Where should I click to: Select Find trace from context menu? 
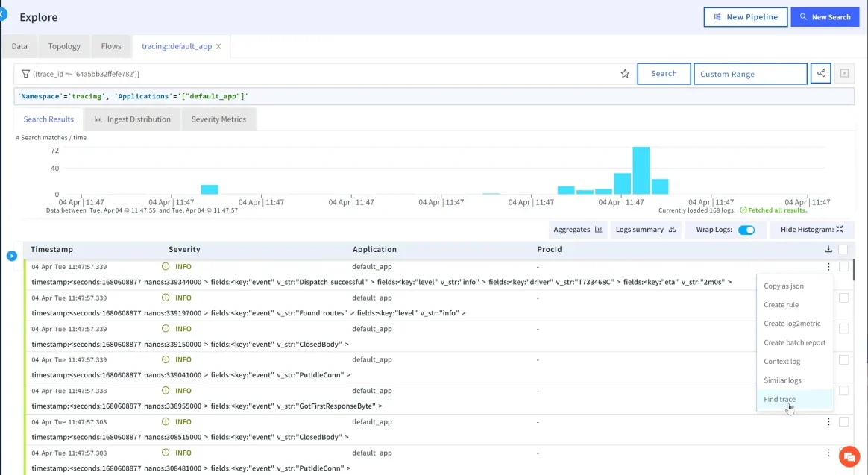coord(780,400)
